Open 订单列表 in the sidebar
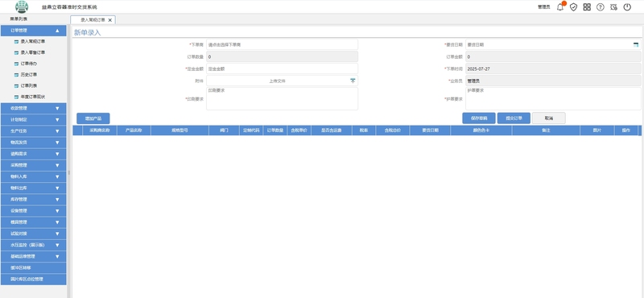Viewport: 644px width, 298px height. click(x=29, y=85)
